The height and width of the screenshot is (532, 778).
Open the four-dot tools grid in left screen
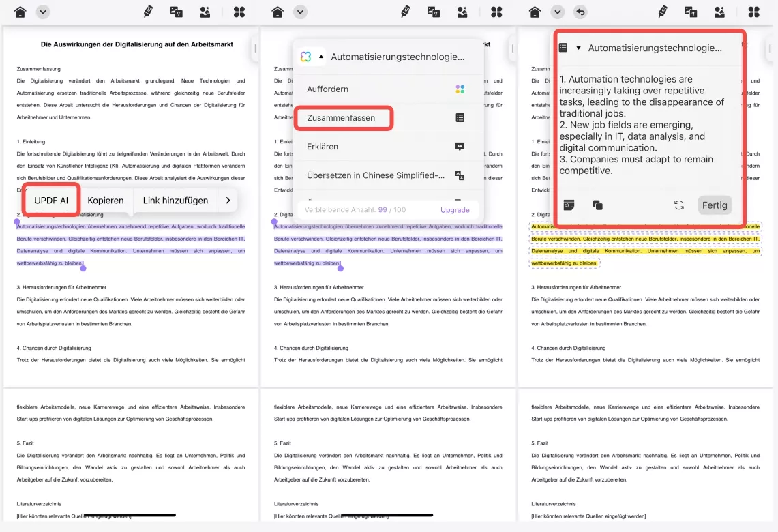tap(239, 12)
